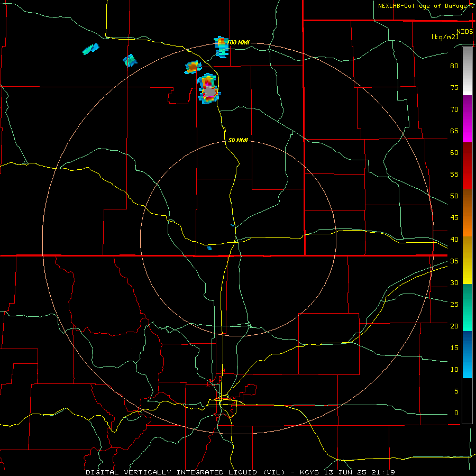The height and width of the screenshot is (476, 476).
Task: Click the gray-white 75–85 legend color segment
Action: coord(467,71)
